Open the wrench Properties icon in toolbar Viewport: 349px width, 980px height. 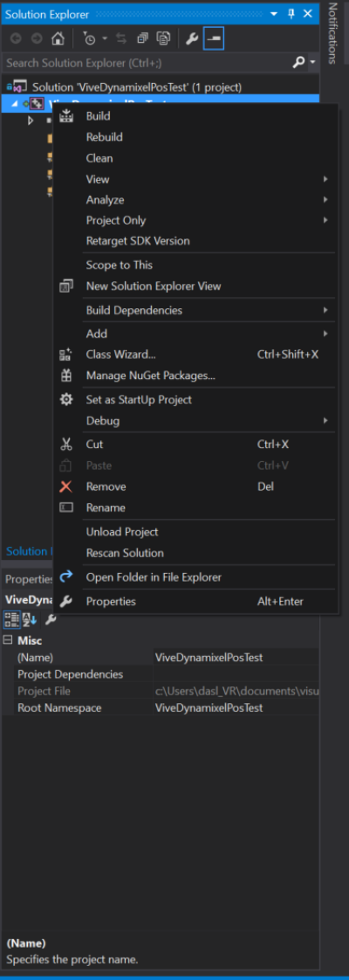pyautogui.click(x=193, y=38)
